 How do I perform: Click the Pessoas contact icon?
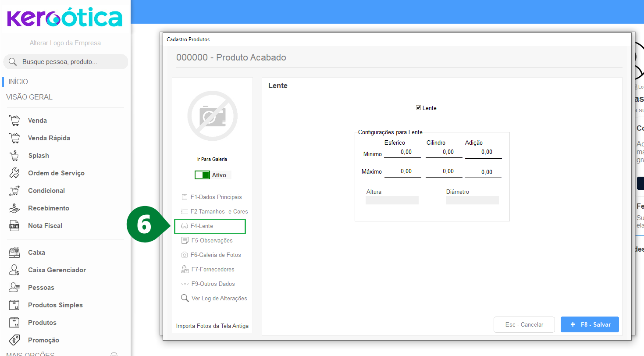[x=14, y=288]
